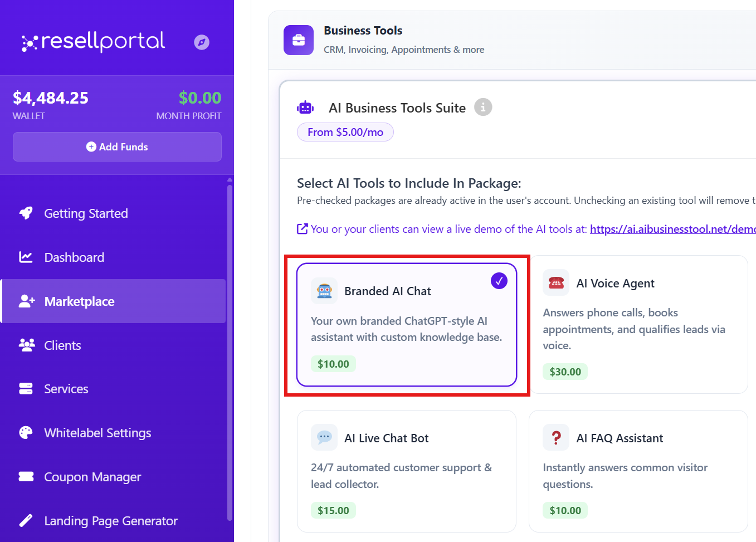
Task: Click the AI Live Chat Bot speech bubble icon
Action: (x=324, y=437)
